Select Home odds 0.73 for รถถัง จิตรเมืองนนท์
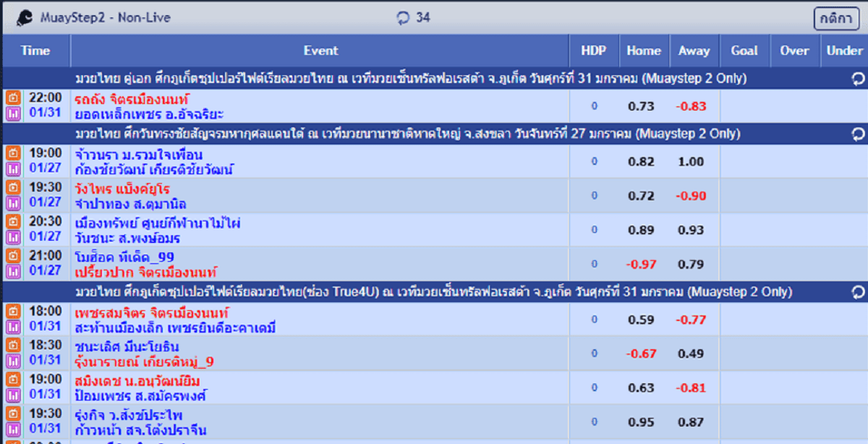This screenshot has height=444, width=868. (x=641, y=106)
